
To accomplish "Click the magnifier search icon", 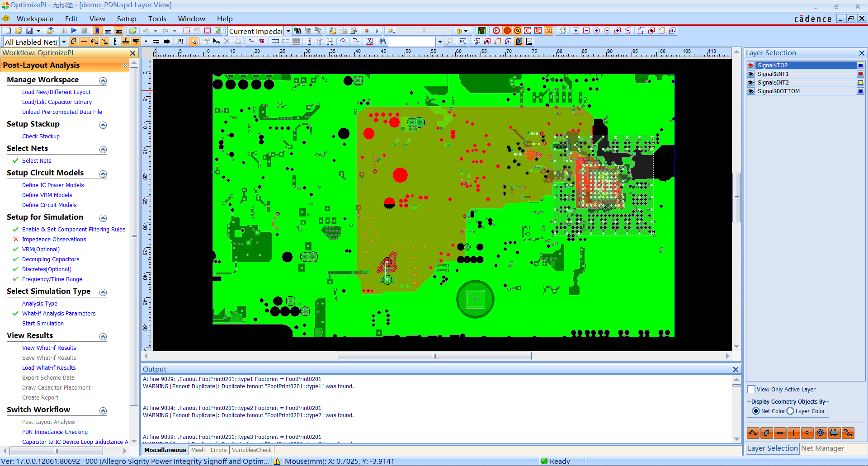I will tap(449, 42).
